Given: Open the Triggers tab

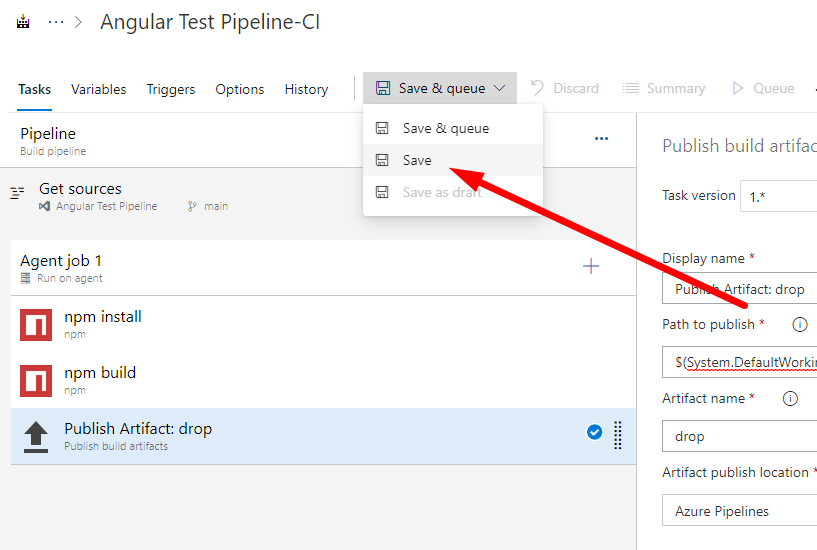Looking at the screenshot, I should coord(171,89).
